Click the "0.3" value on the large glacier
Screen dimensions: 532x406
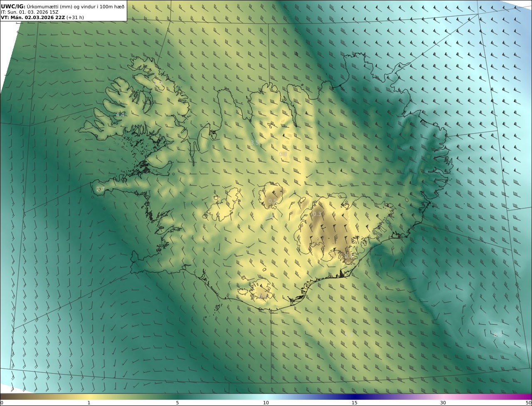click(x=317, y=214)
